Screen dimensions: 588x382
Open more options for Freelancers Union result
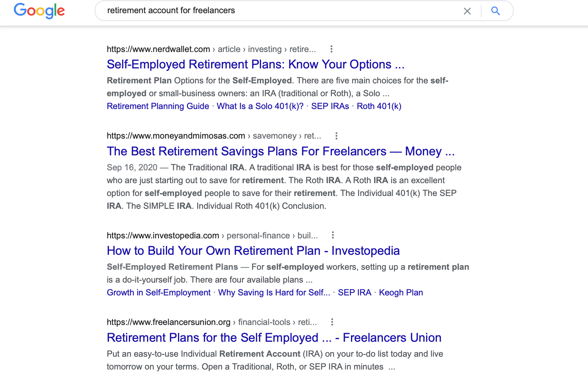[x=332, y=322]
